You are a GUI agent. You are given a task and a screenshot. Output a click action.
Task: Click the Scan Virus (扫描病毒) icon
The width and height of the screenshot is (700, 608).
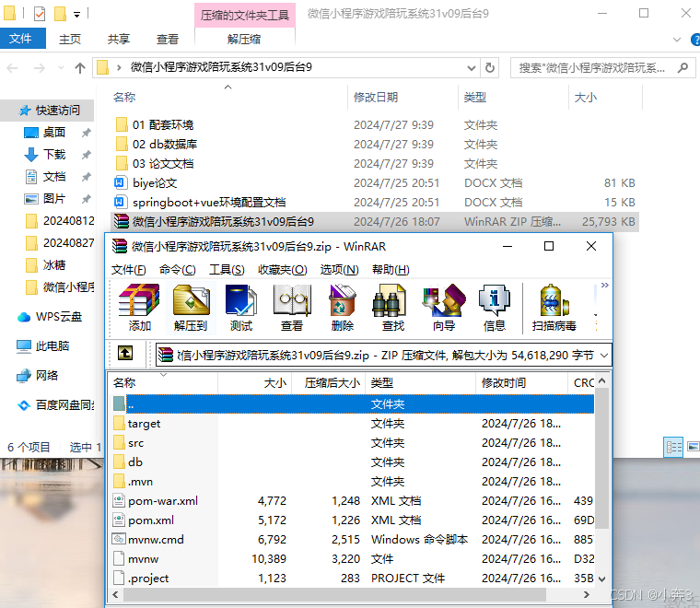coord(554,308)
